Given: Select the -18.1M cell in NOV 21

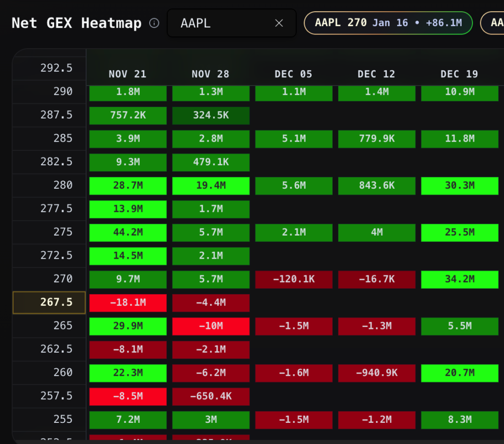Looking at the screenshot, I should tap(128, 302).
